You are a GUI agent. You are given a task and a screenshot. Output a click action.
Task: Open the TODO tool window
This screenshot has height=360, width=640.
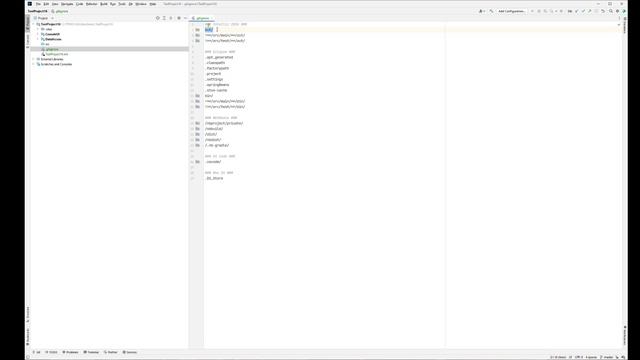pos(51,352)
